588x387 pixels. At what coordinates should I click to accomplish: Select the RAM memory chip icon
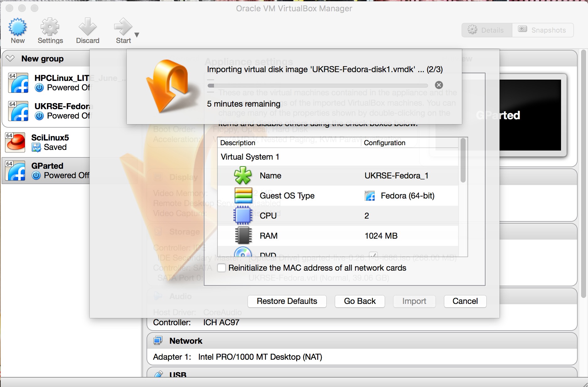click(x=243, y=236)
